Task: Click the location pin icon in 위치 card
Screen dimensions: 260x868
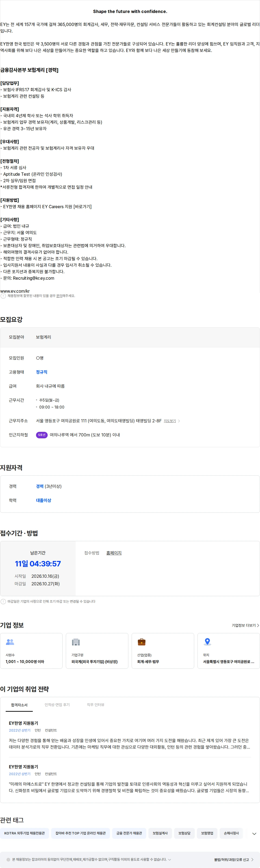Action: pyautogui.click(x=207, y=642)
